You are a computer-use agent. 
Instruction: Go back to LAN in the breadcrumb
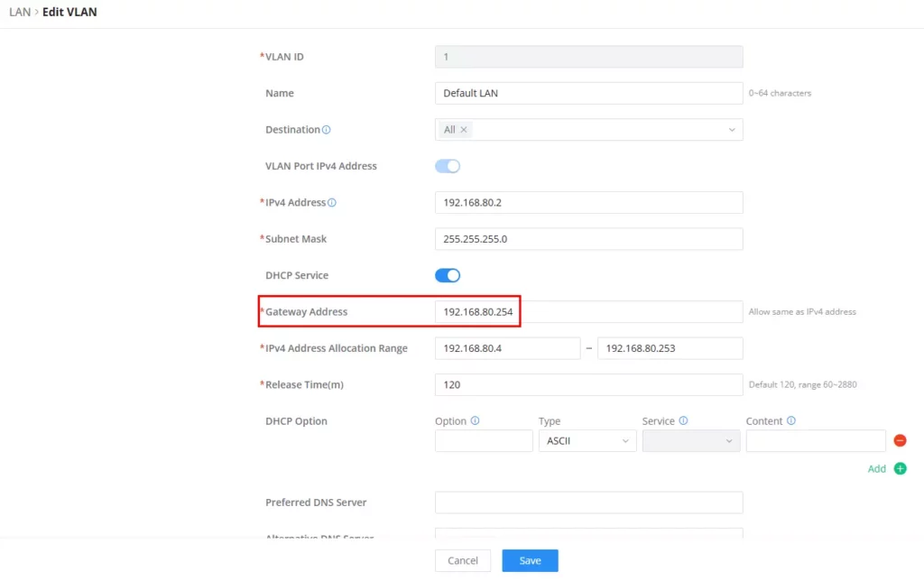pos(20,12)
